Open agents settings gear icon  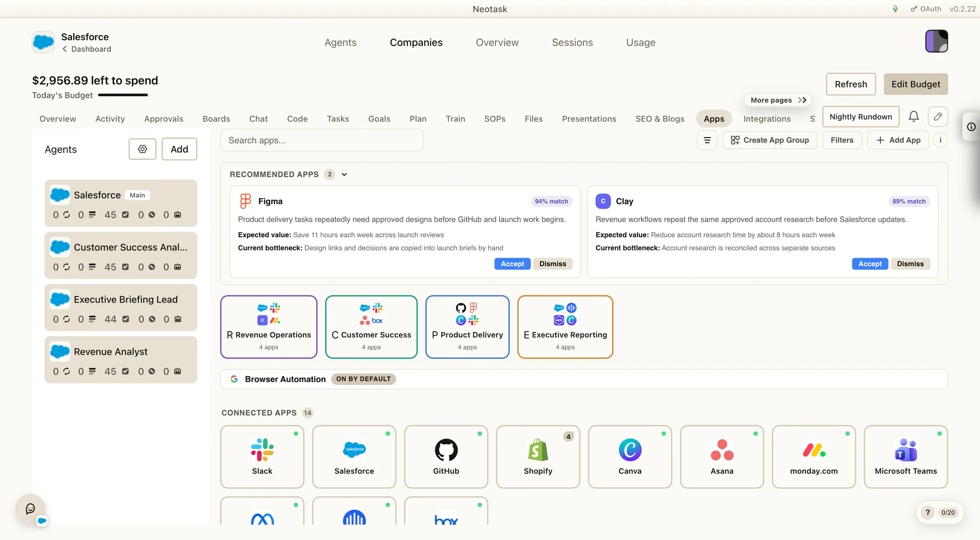point(142,149)
